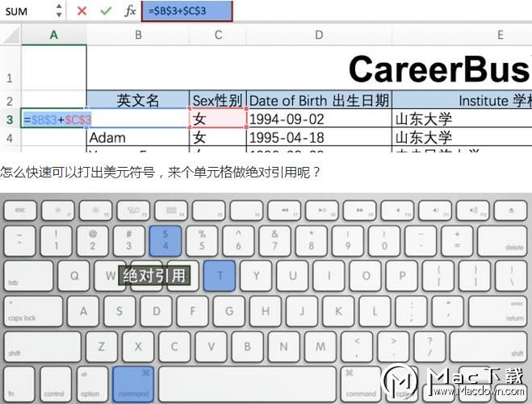Click 山东大学 in row 3

(462, 119)
